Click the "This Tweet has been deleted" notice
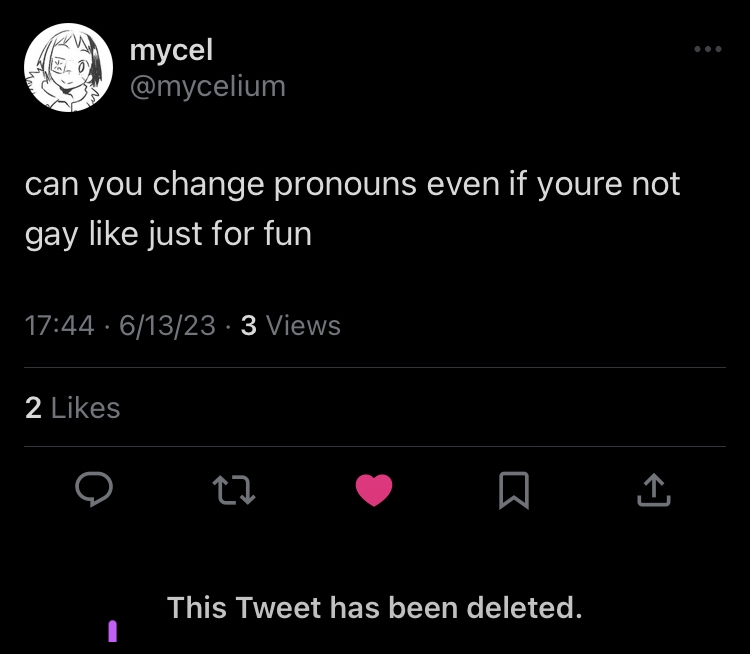 click(x=374, y=607)
